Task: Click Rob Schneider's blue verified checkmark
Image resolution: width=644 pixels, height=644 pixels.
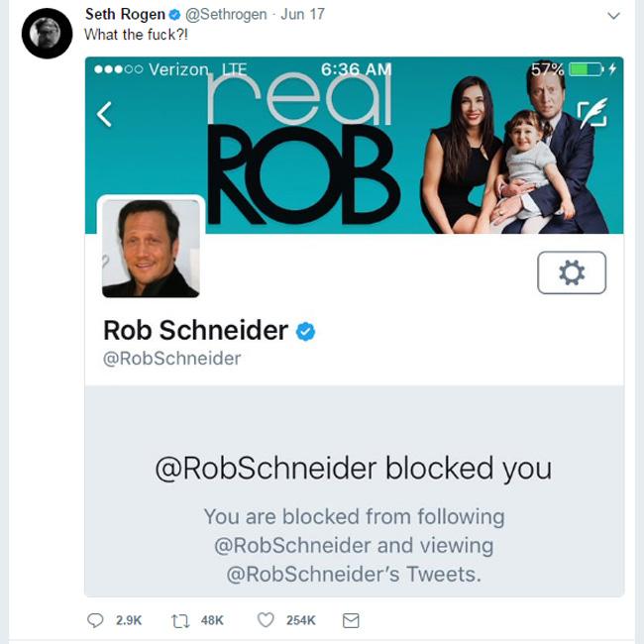Action: pyautogui.click(x=306, y=331)
